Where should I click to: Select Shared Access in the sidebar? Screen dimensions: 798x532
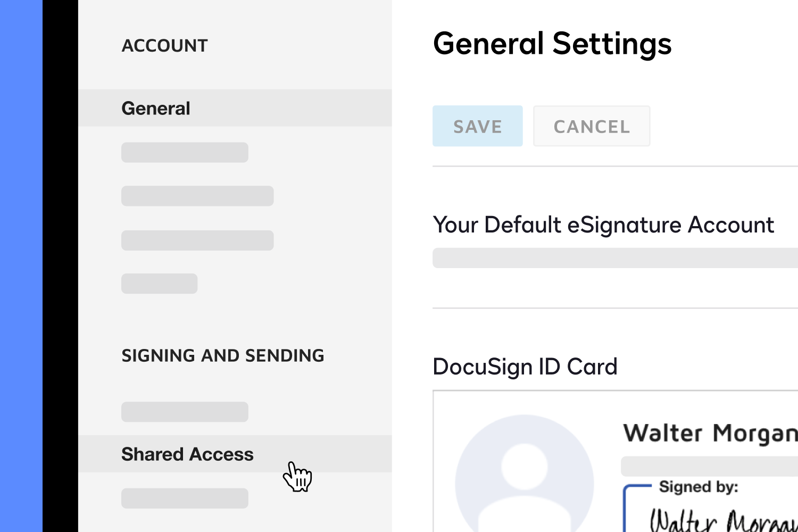click(x=187, y=454)
